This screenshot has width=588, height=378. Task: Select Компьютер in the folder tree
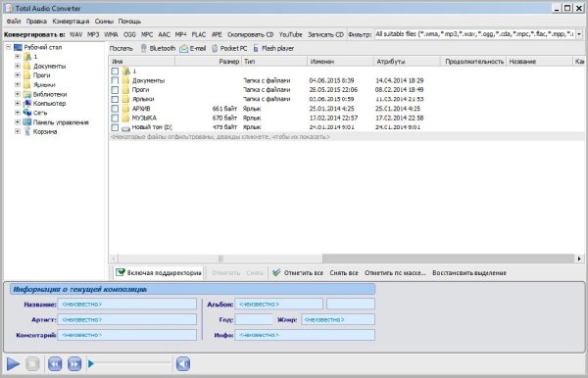tap(49, 104)
